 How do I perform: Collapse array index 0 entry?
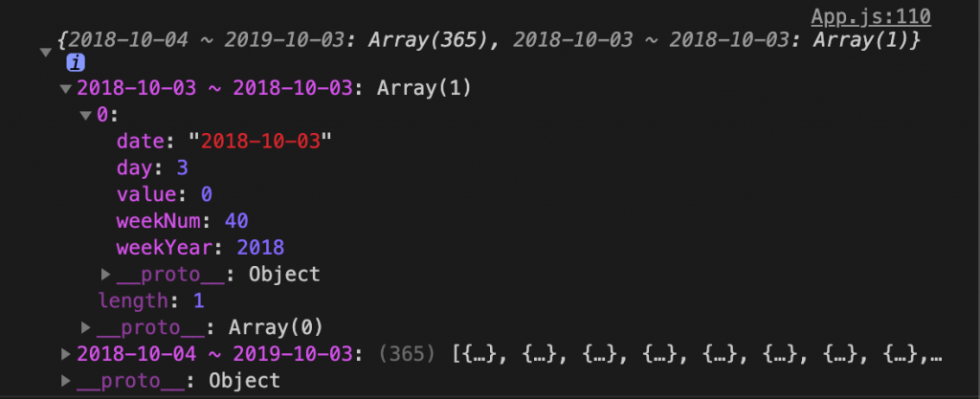point(86,116)
